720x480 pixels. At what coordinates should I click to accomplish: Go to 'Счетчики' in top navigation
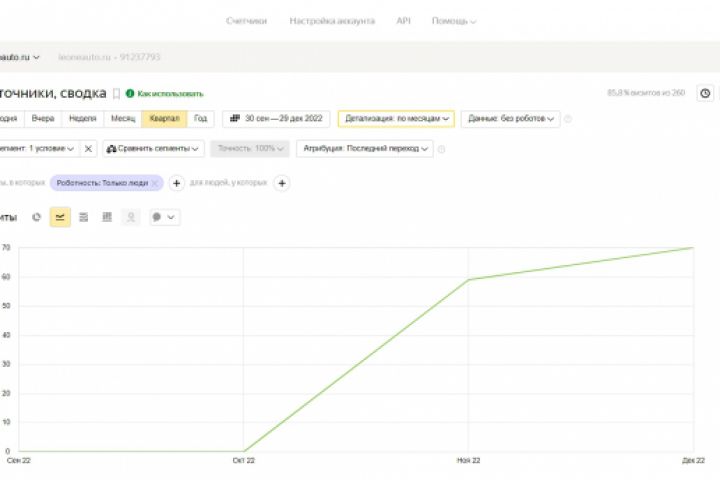point(247,21)
